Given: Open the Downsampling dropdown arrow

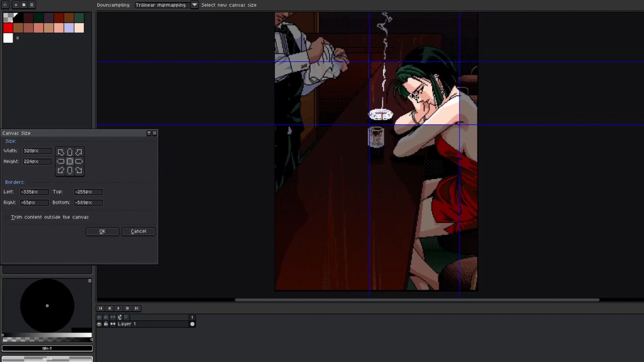Looking at the screenshot, I should 195,5.
